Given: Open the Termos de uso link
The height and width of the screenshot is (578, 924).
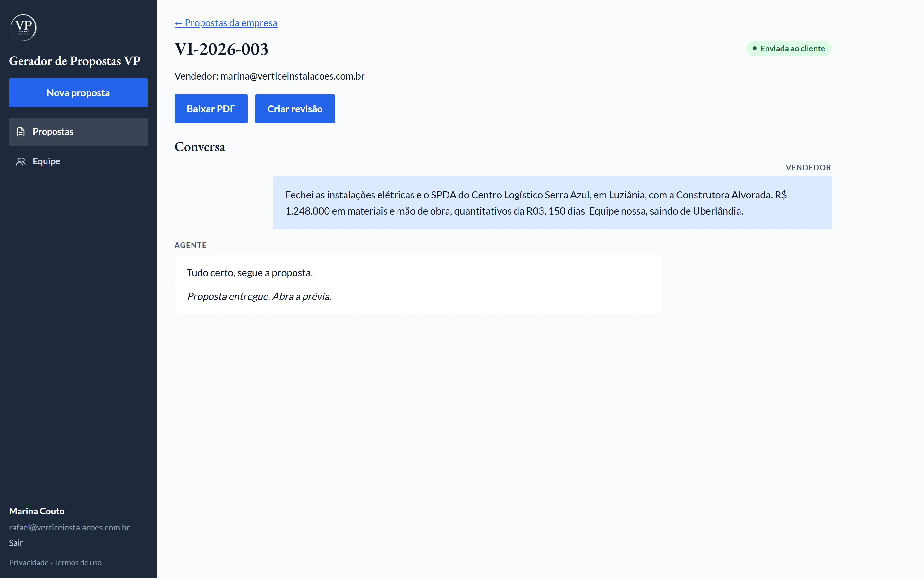Looking at the screenshot, I should pyautogui.click(x=78, y=562).
